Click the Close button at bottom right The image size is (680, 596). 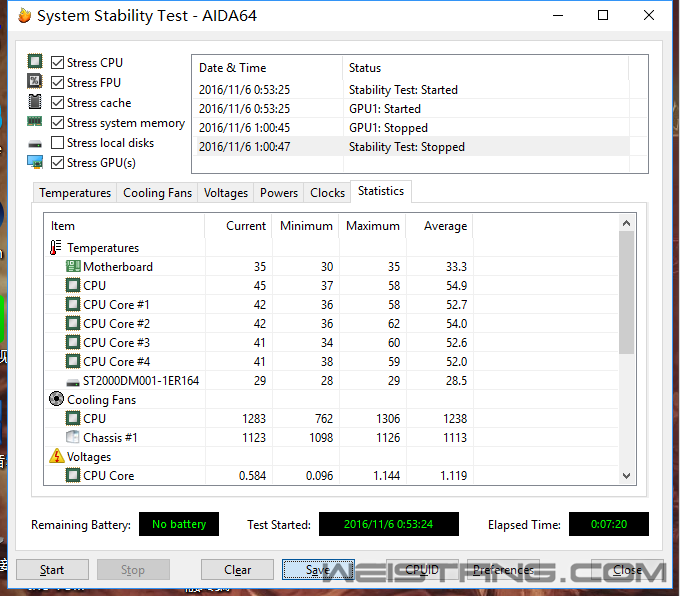pyautogui.click(x=627, y=570)
